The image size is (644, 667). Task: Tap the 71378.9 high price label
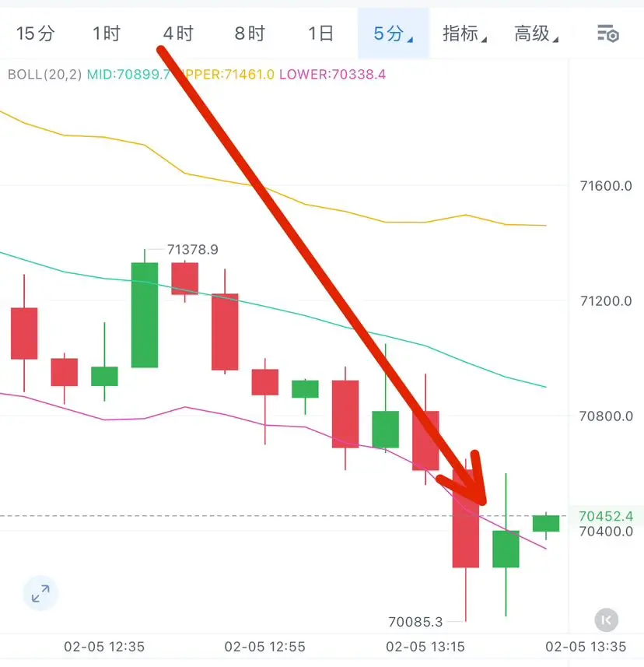point(193,249)
